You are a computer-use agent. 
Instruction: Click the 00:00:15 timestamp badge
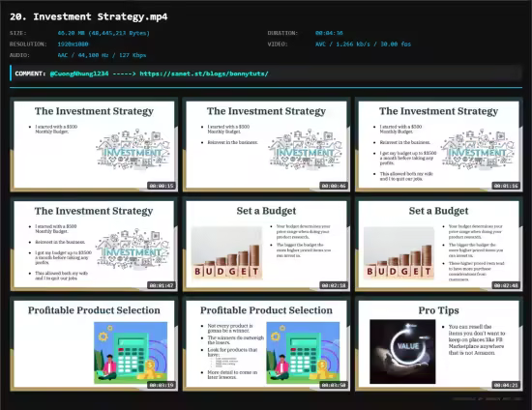tap(162, 186)
